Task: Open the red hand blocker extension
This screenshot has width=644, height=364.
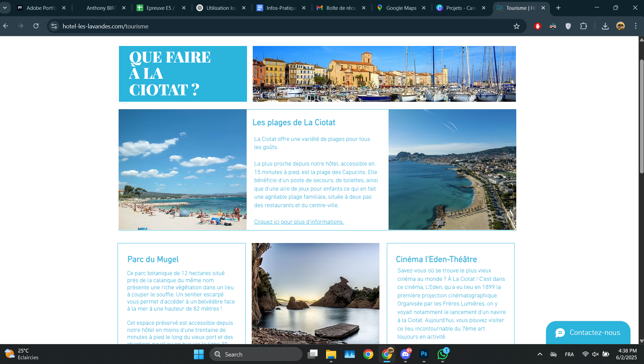Action: coord(538,26)
